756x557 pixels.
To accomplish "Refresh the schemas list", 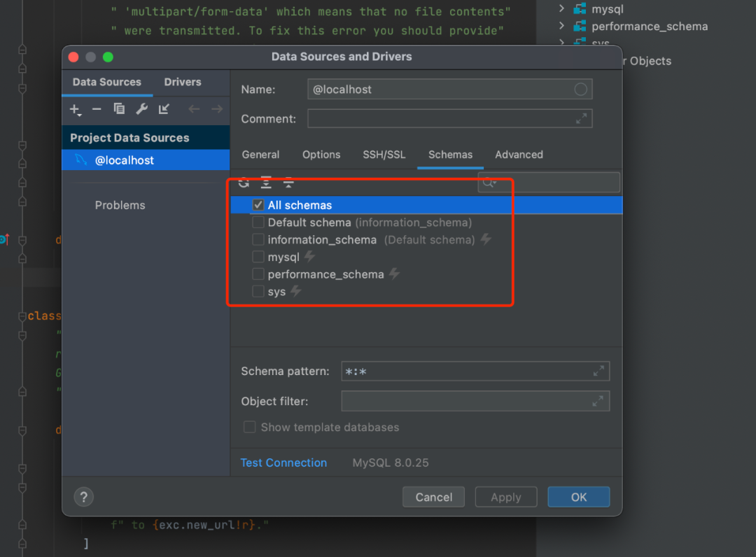I will click(x=243, y=183).
